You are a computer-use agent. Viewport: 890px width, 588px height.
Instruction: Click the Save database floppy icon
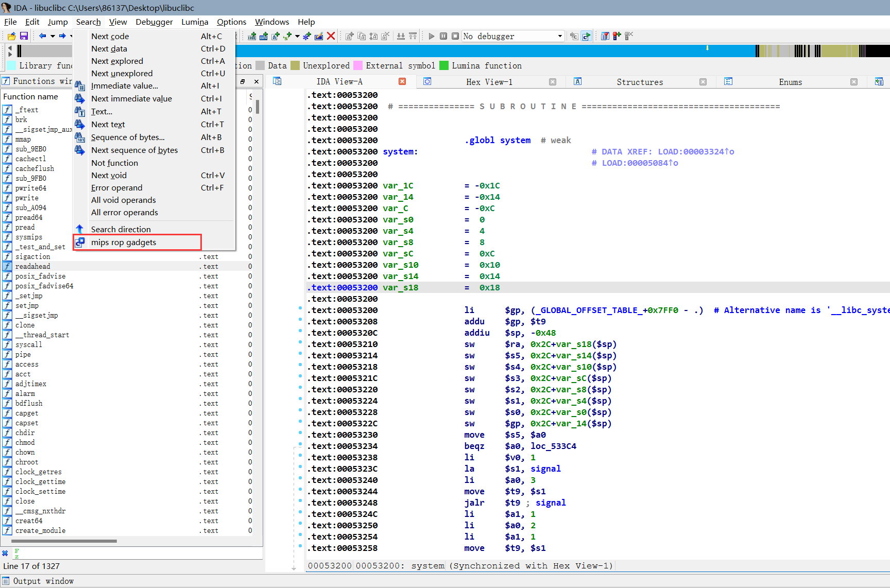(24, 36)
